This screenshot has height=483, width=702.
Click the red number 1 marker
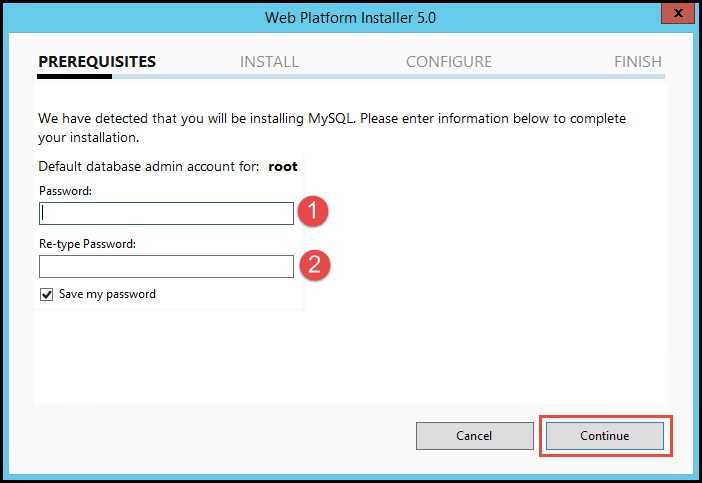315,212
